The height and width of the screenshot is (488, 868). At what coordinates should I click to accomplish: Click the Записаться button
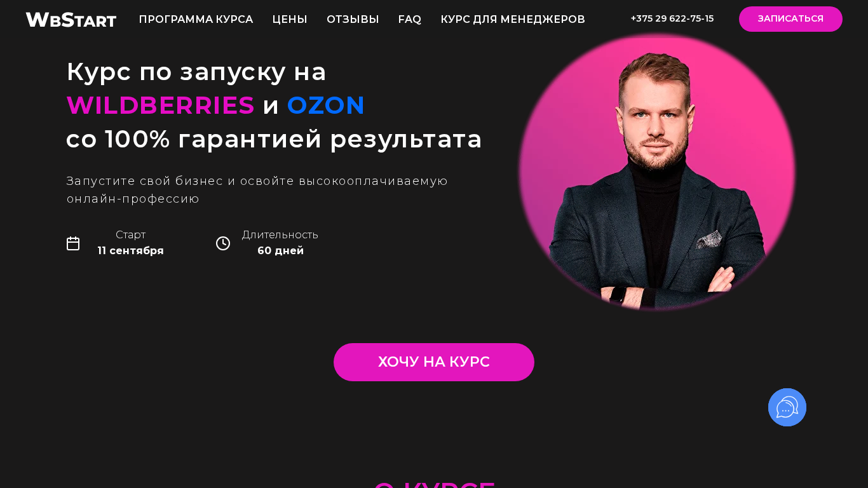click(x=790, y=19)
